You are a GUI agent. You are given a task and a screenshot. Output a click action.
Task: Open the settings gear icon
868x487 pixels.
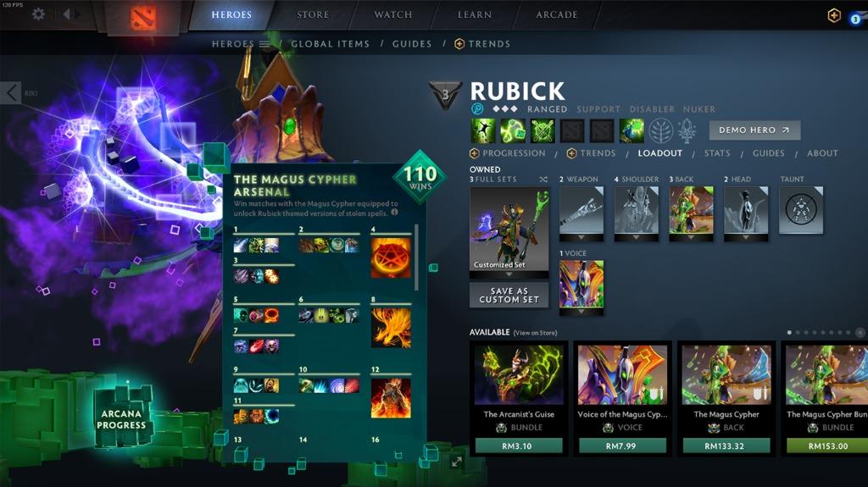(x=38, y=14)
